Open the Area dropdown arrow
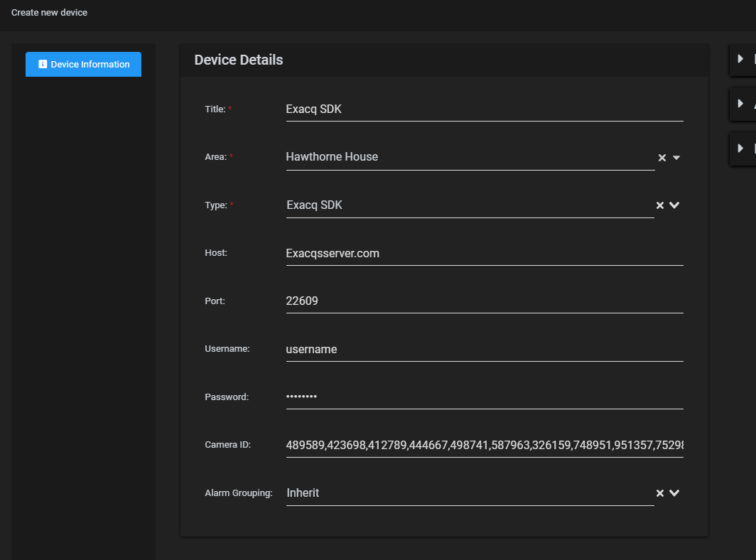The width and height of the screenshot is (756, 560). click(x=676, y=158)
